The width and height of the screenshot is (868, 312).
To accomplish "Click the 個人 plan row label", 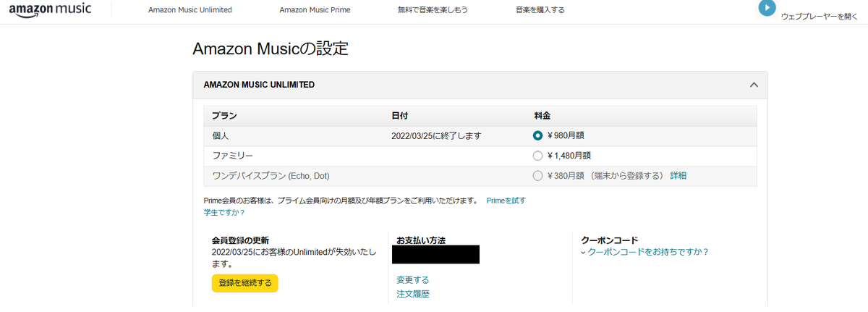I will [x=220, y=135].
